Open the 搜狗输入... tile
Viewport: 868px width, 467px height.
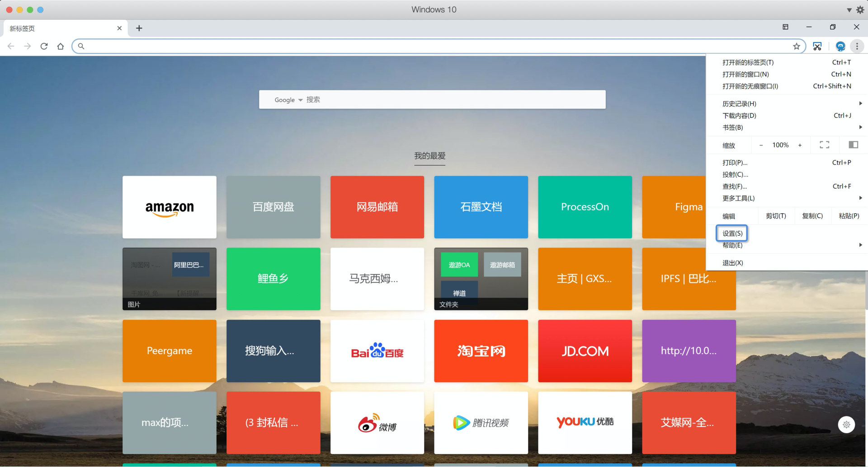(274, 351)
